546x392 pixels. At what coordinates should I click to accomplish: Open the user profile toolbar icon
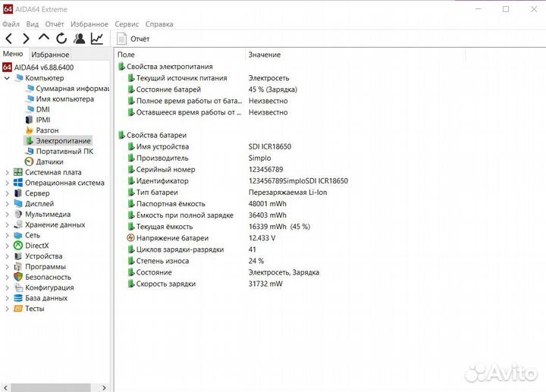[80, 39]
